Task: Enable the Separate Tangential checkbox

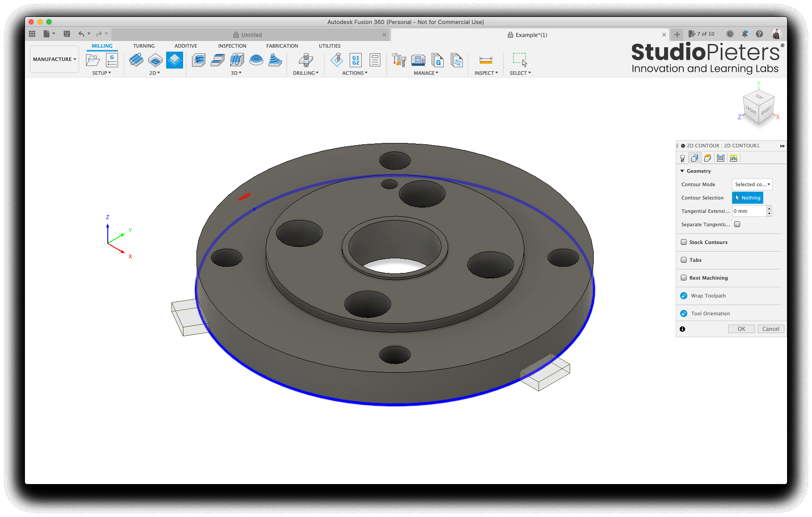Action: pos(737,224)
